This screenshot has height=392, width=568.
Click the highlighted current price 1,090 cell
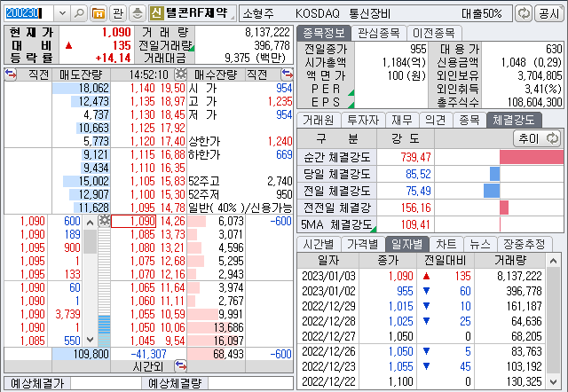tap(133, 221)
